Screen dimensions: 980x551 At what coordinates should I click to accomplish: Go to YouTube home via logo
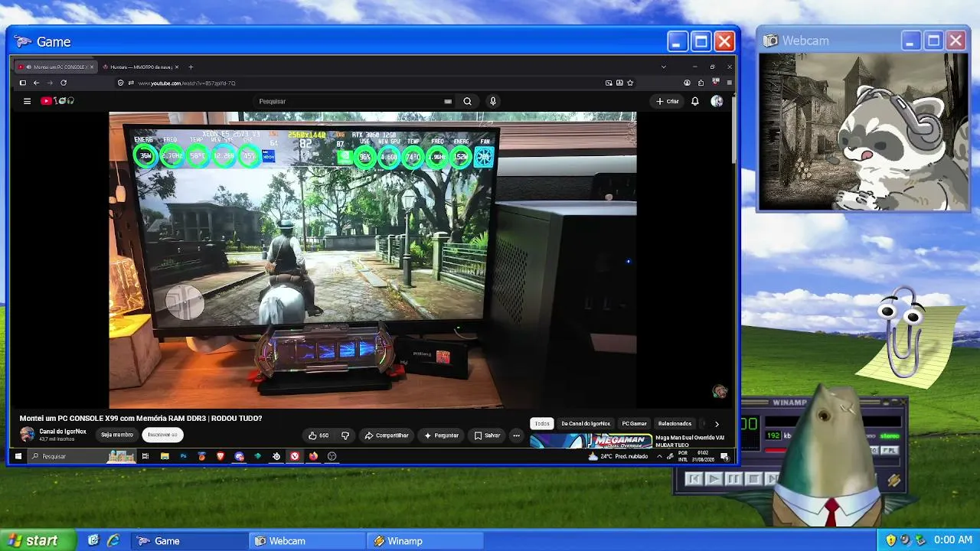[57, 101]
